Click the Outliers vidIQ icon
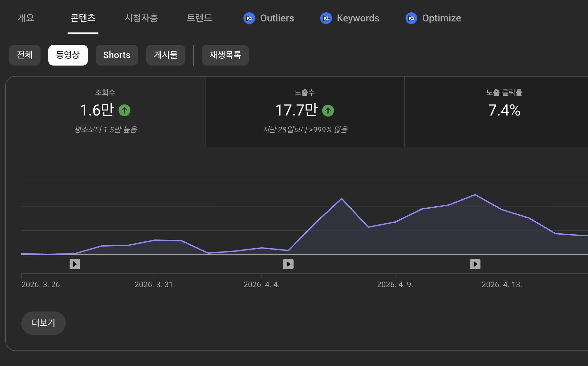588x366 pixels. tap(249, 18)
